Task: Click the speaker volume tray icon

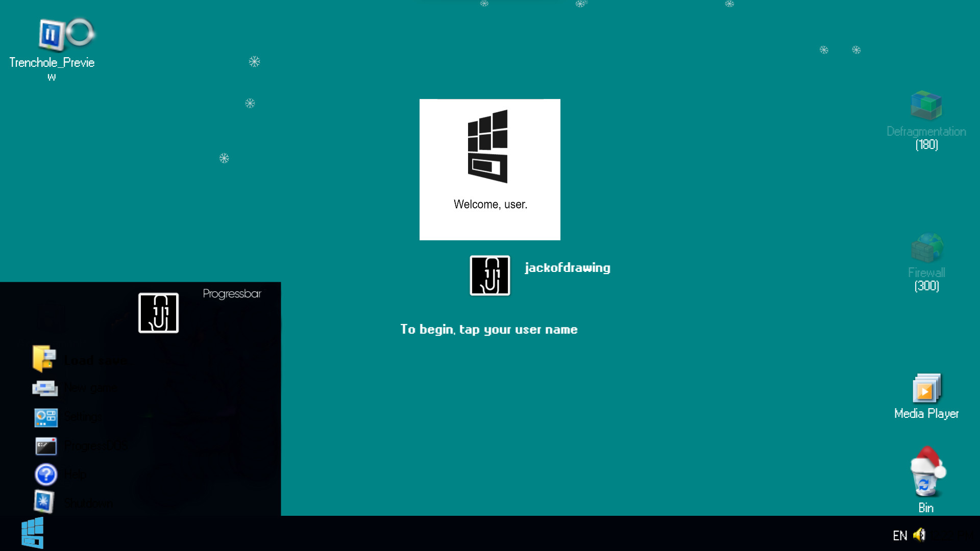Action: (919, 535)
